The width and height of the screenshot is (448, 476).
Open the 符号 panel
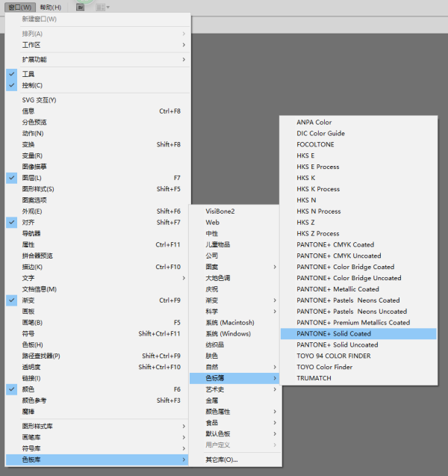click(97, 333)
